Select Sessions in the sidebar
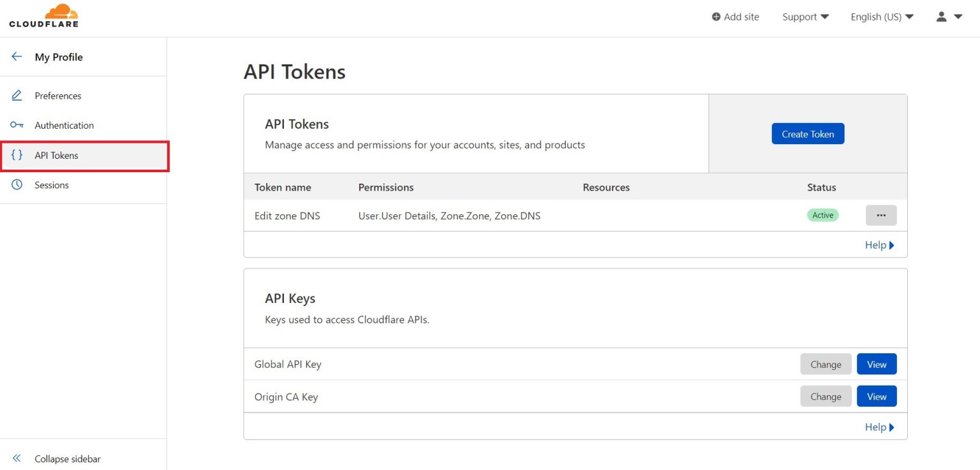980x470 pixels. pos(52,185)
